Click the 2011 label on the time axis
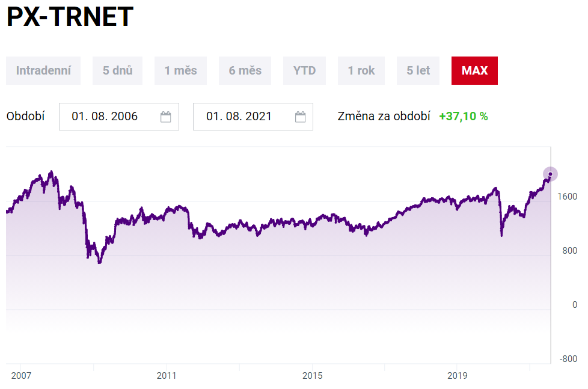This screenshot has width=588, height=389. [167, 376]
